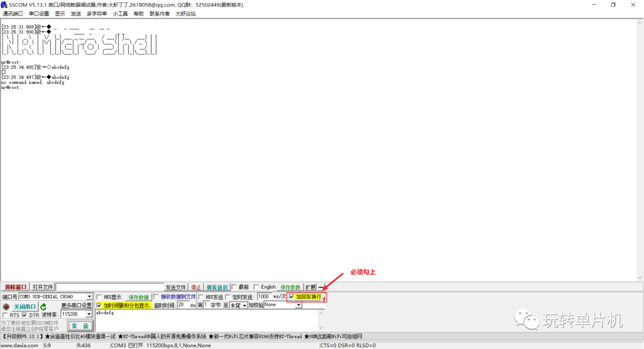Enable the HEX发送 checkbox

(201, 297)
